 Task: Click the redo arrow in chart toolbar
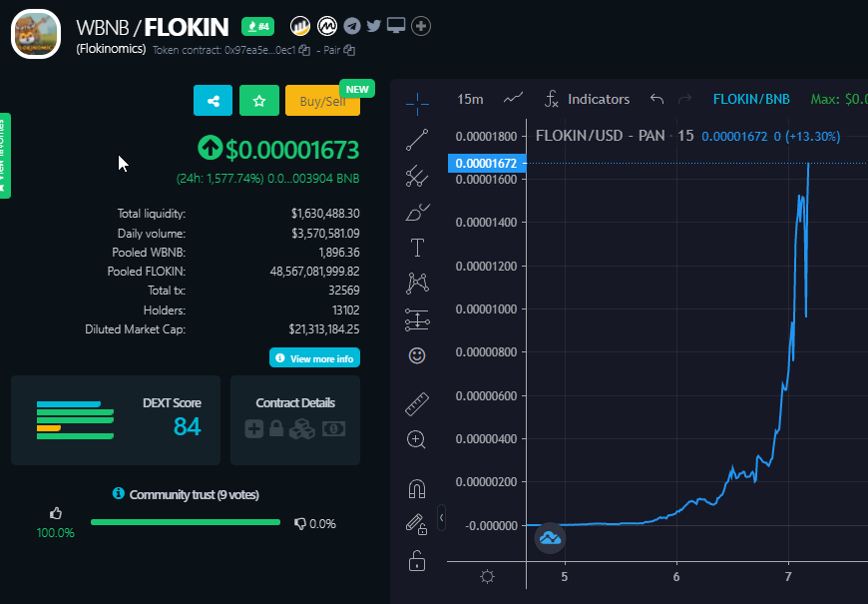pyautogui.click(x=684, y=99)
